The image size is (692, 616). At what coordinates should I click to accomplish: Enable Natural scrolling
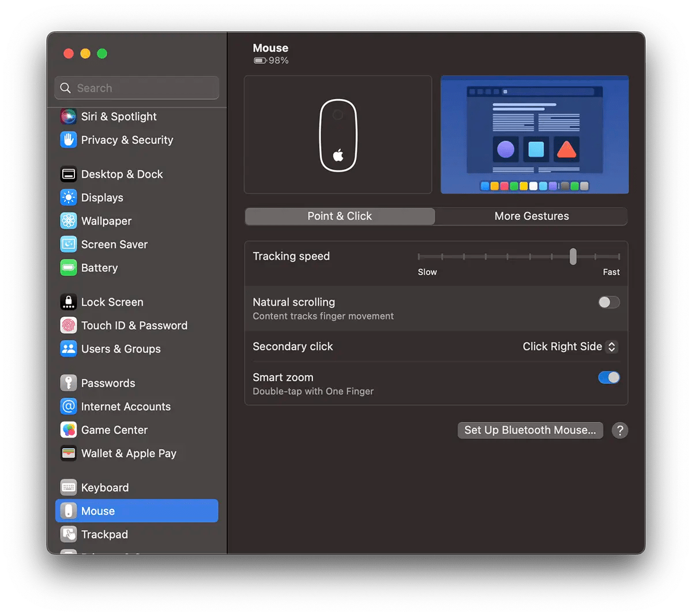(x=608, y=302)
